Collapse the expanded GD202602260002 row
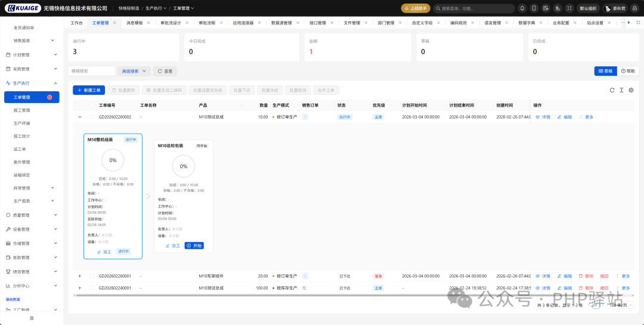 coord(80,117)
